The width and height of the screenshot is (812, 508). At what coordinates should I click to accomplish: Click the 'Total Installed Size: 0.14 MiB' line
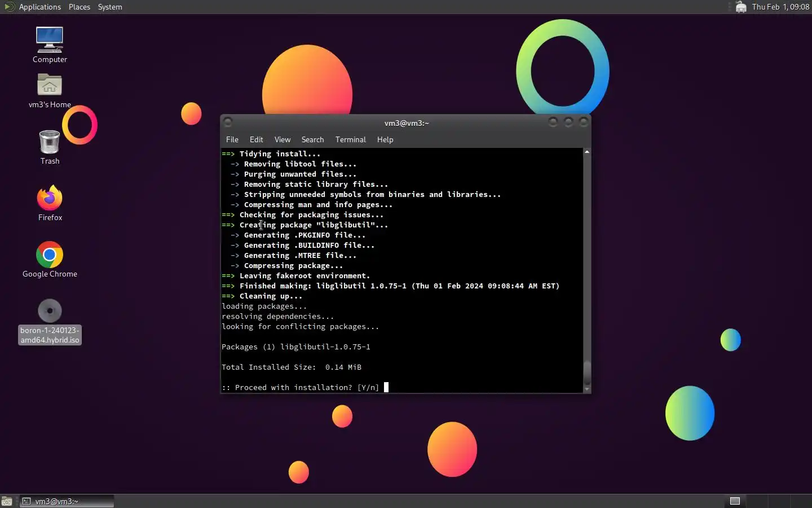click(292, 367)
